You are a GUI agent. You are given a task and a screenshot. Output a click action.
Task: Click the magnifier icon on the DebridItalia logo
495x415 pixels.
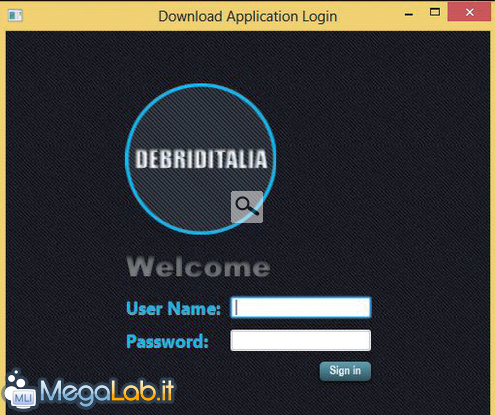coord(247,207)
